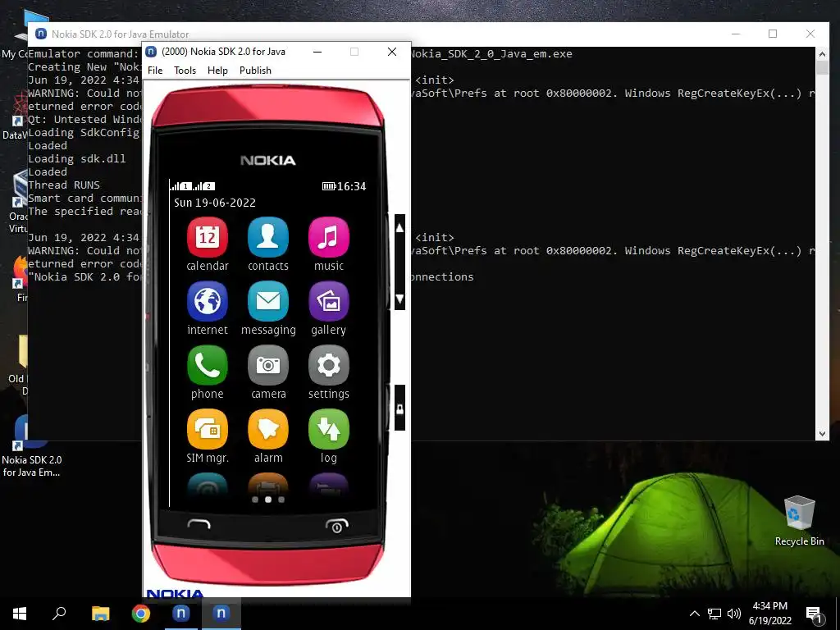Click the volume up arrow side key
Image resolution: width=840 pixels, height=630 pixels.
(399, 228)
